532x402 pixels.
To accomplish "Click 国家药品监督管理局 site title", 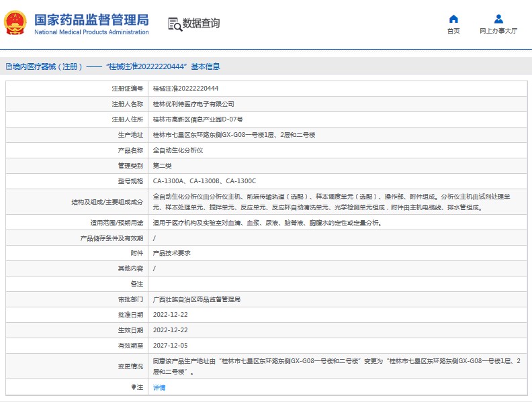I will coord(91,19).
